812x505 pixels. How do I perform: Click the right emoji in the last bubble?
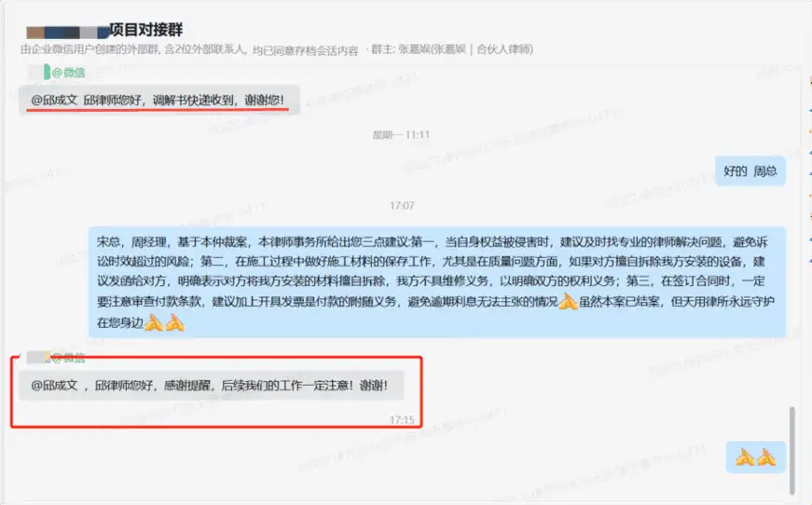point(766,457)
